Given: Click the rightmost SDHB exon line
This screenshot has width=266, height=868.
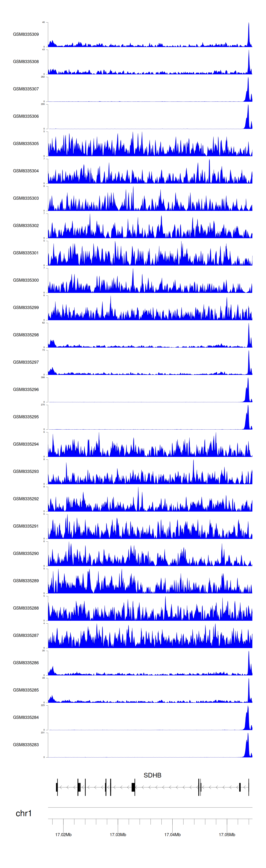Looking at the screenshot, I should [249, 787].
